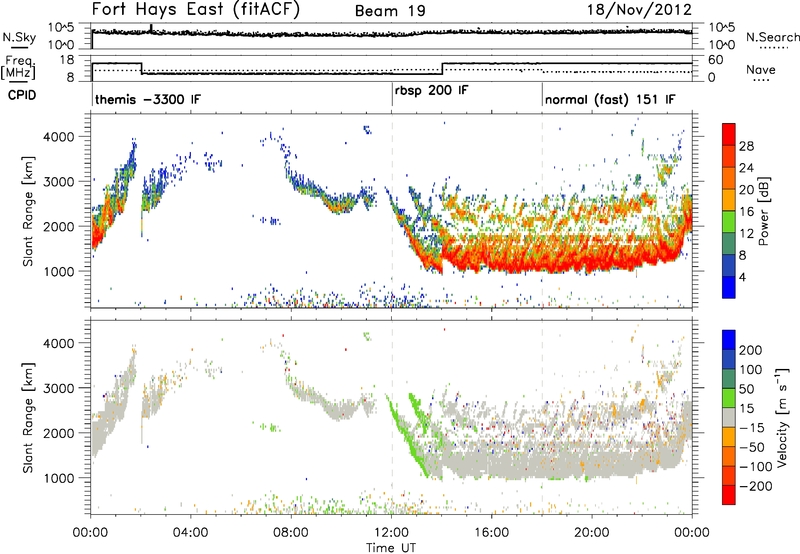Click the 'Beam 19' label
Image resolution: width=800 pixels, height=554 pixels.
pyautogui.click(x=390, y=11)
